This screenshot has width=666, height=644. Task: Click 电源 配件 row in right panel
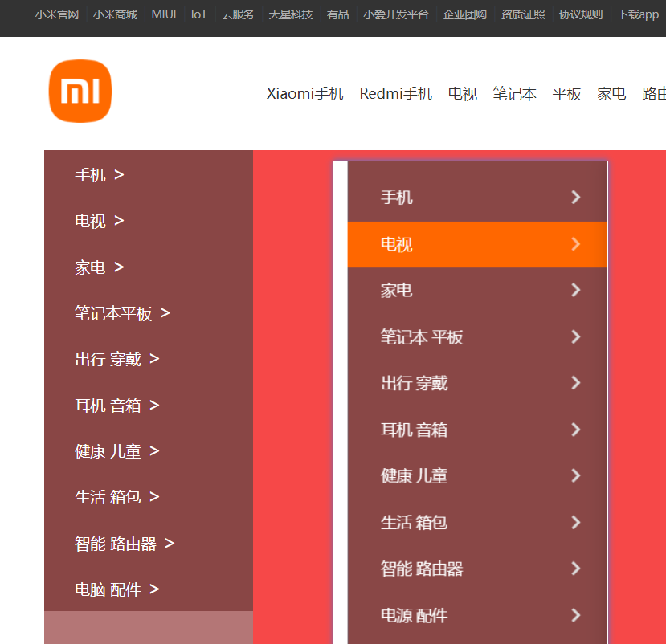[477, 615]
